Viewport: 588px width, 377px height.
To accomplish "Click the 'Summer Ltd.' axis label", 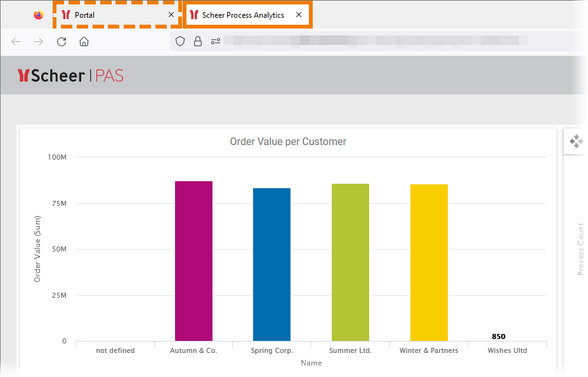I will click(350, 350).
